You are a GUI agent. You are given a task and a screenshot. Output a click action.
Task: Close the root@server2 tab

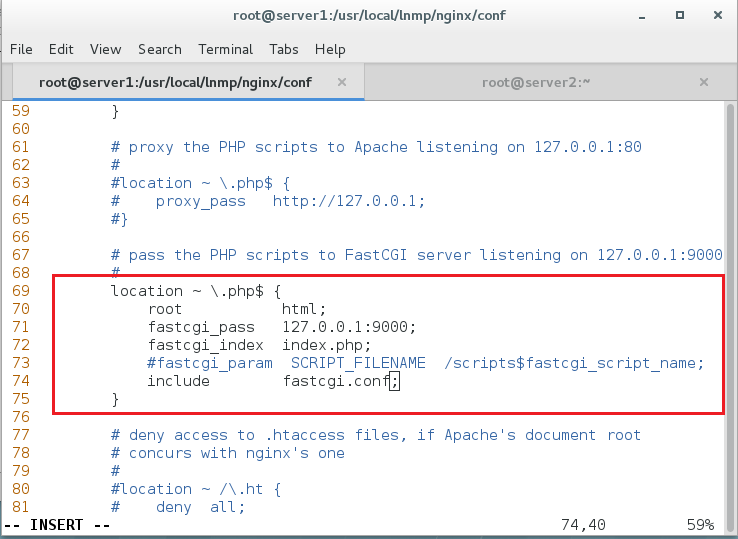pyautogui.click(x=704, y=82)
